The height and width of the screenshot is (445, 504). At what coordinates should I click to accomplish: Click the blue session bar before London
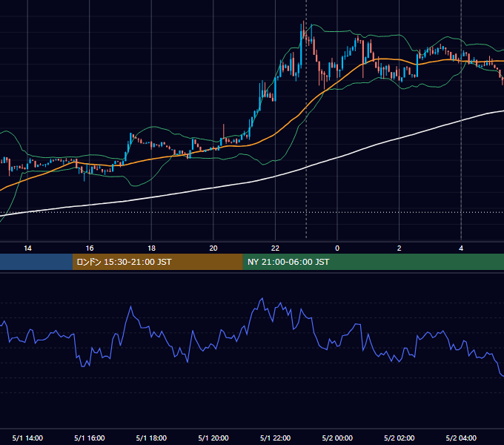36,262
